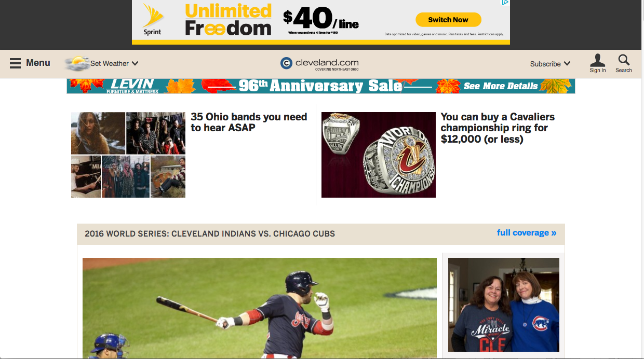Click the Cavaliers championship ring image

click(x=379, y=155)
